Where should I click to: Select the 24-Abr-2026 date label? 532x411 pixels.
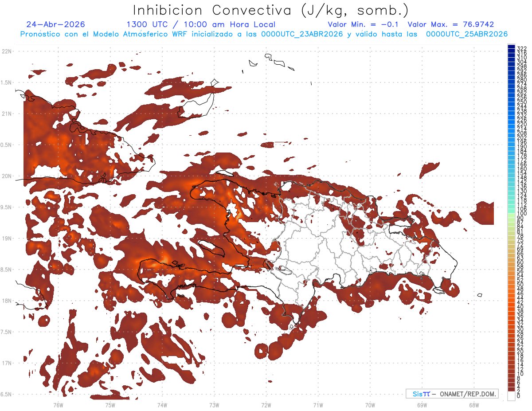click(x=55, y=24)
